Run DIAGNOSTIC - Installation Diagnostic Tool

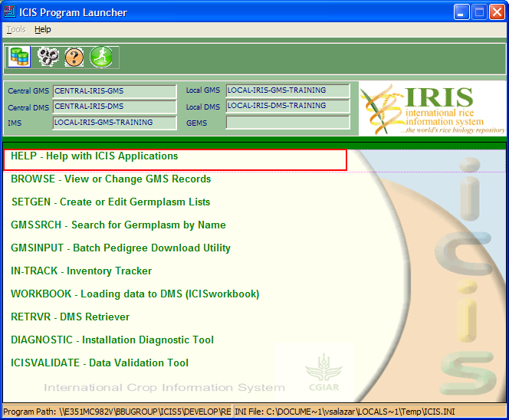[112, 340]
